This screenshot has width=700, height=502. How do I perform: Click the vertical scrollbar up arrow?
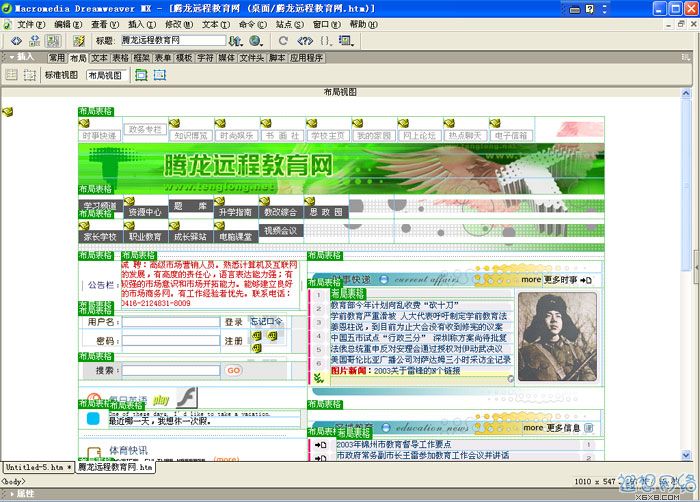(686, 93)
